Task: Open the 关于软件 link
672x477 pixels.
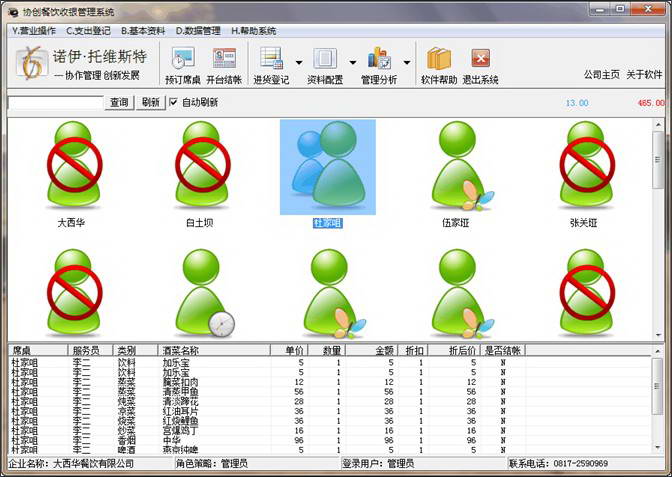Action: pyautogui.click(x=644, y=75)
